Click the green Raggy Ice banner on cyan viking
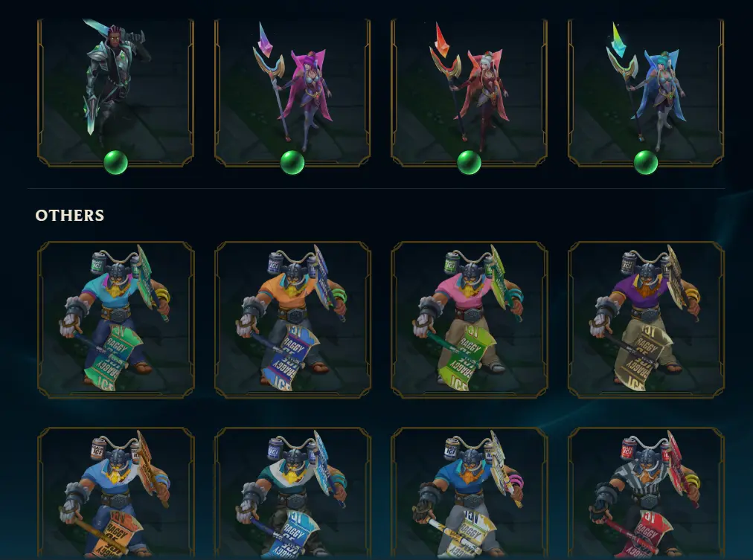This screenshot has height=560, width=753. pos(114,356)
